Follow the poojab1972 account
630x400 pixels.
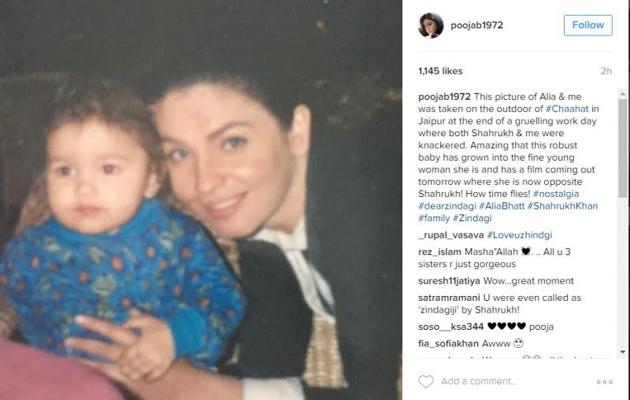pos(588,25)
